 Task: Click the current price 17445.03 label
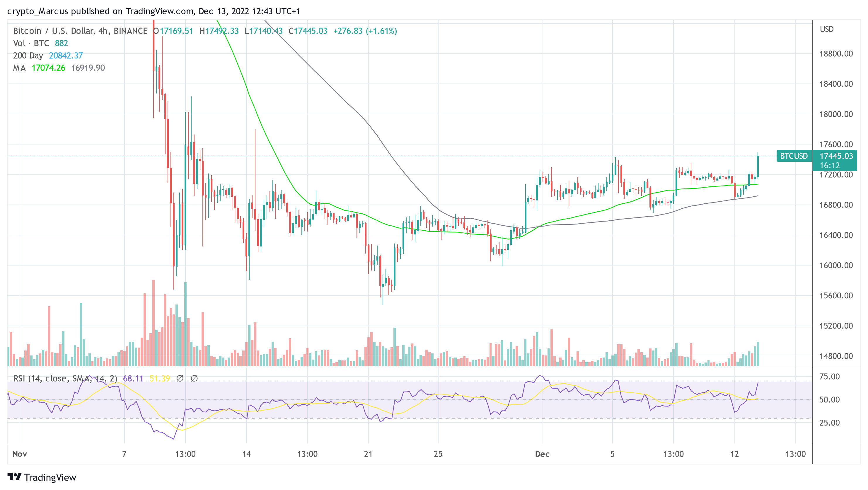pos(836,156)
